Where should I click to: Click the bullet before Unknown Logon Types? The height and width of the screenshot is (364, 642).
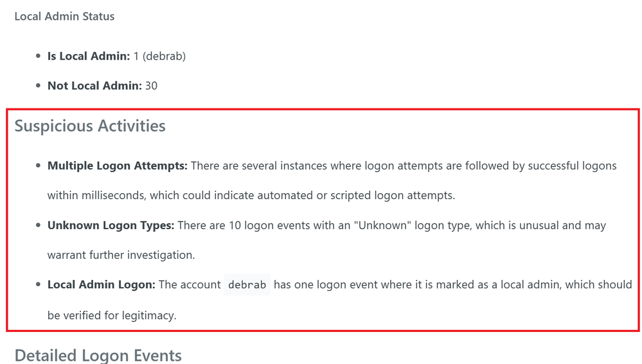pyautogui.click(x=39, y=225)
